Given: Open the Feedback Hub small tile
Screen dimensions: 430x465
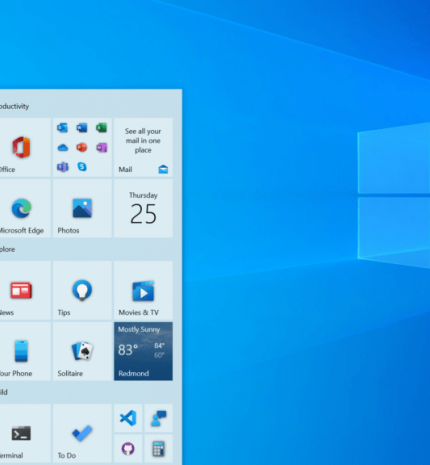Looking at the screenshot, I should pyautogui.click(x=159, y=418).
